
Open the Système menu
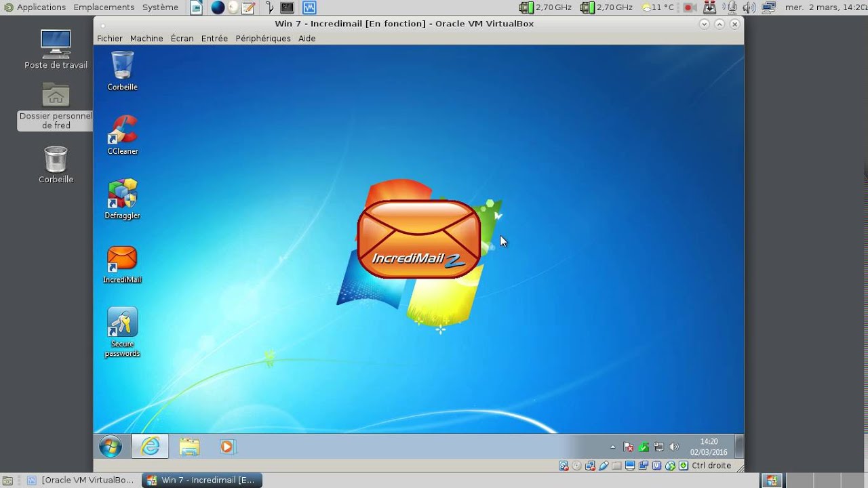click(x=160, y=7)
